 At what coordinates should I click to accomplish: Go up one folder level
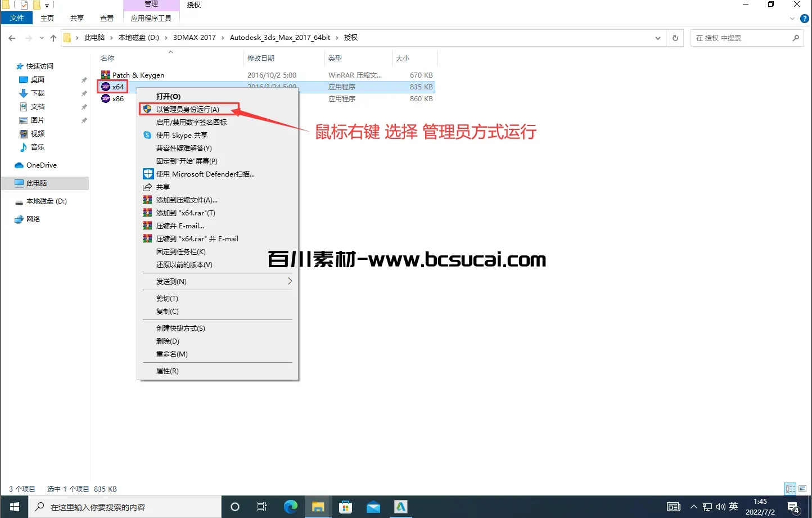pyautogui.click(x=53, y=38)
